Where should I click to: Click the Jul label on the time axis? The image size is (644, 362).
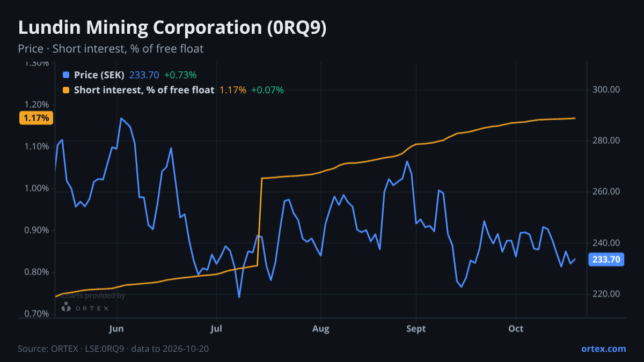(216, 328)
